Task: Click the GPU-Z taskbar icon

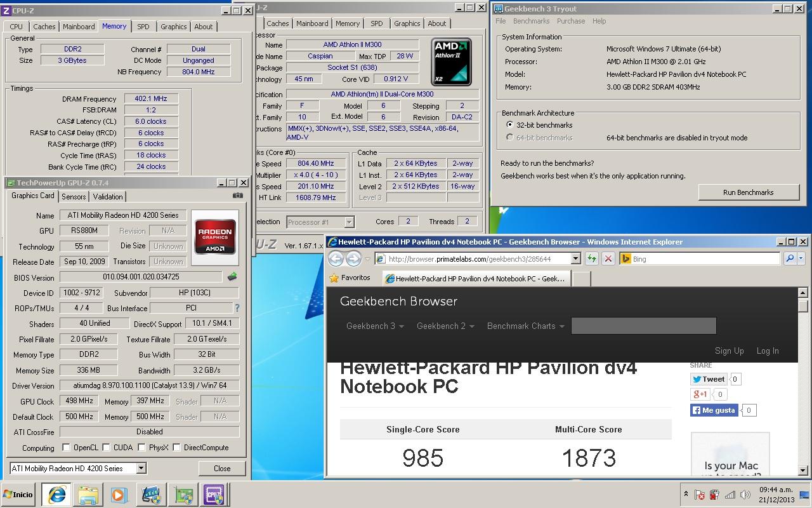Action: 183,495
